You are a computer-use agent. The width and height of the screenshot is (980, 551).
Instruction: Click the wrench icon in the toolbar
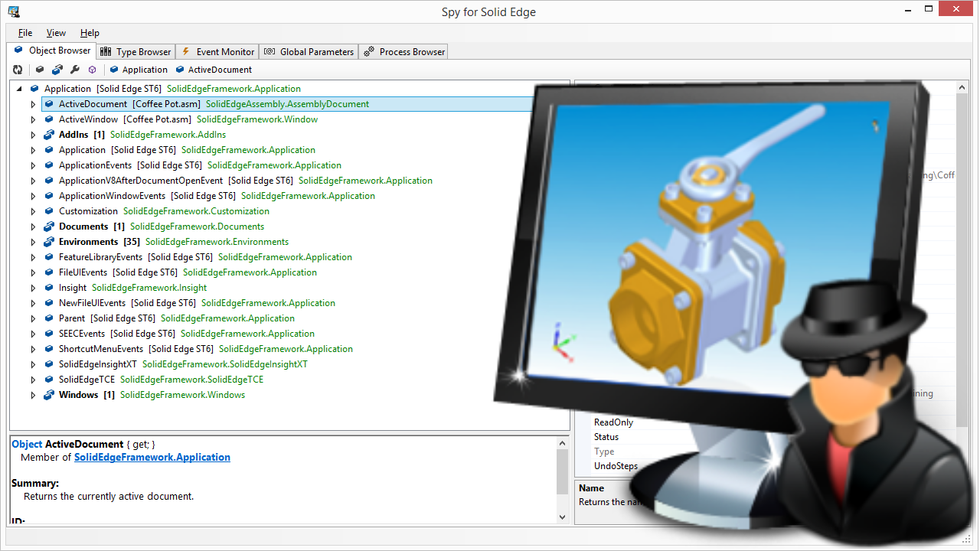tap(75, 70)
